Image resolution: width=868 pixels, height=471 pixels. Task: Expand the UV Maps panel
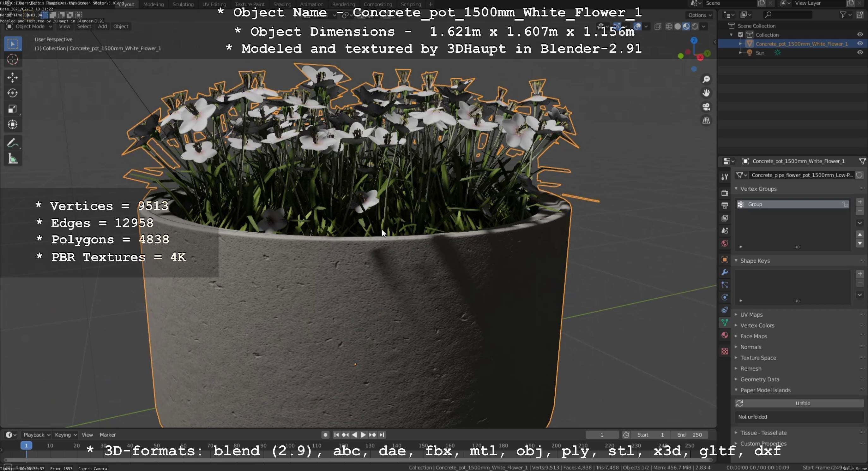click(x=736, y=314)
